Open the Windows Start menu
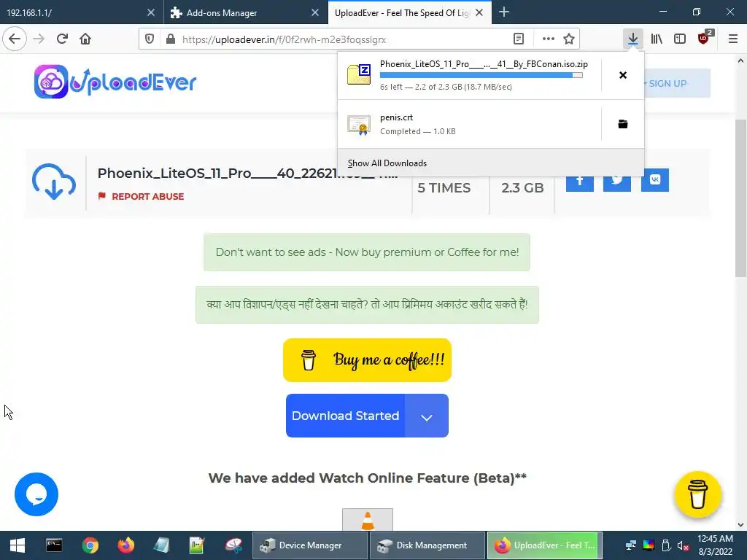Screen dimensions: 747x560 (18, 545)
